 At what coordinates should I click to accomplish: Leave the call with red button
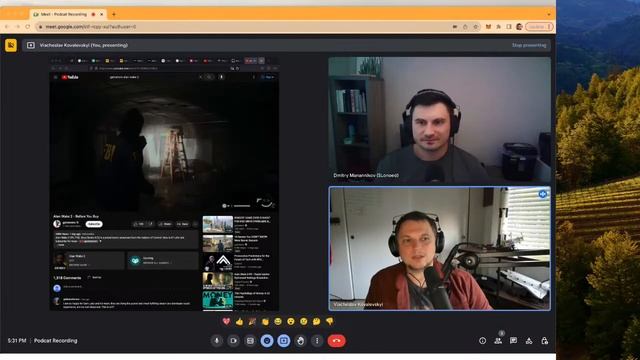[x=336, y=340]
